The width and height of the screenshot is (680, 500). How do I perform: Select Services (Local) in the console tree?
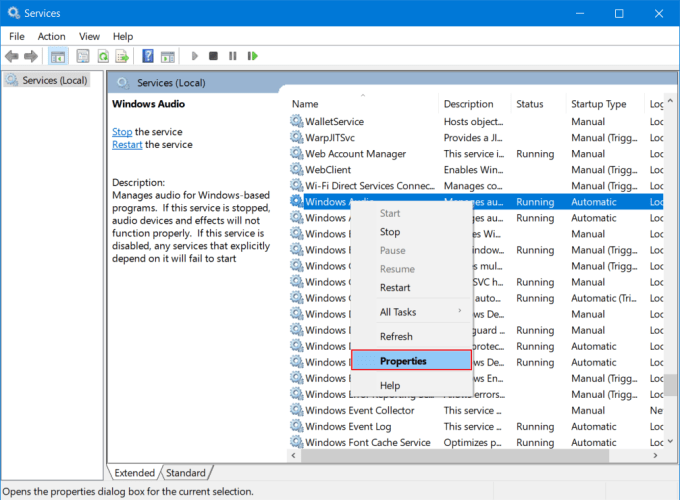click(47, 80)
